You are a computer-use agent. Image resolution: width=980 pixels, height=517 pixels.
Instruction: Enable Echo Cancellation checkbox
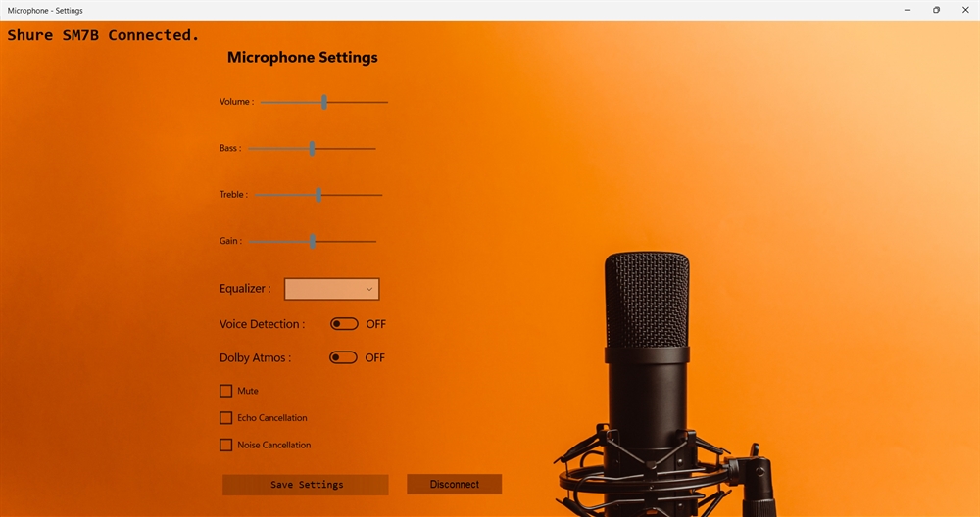pyautogui.click(x=226, y=418)
